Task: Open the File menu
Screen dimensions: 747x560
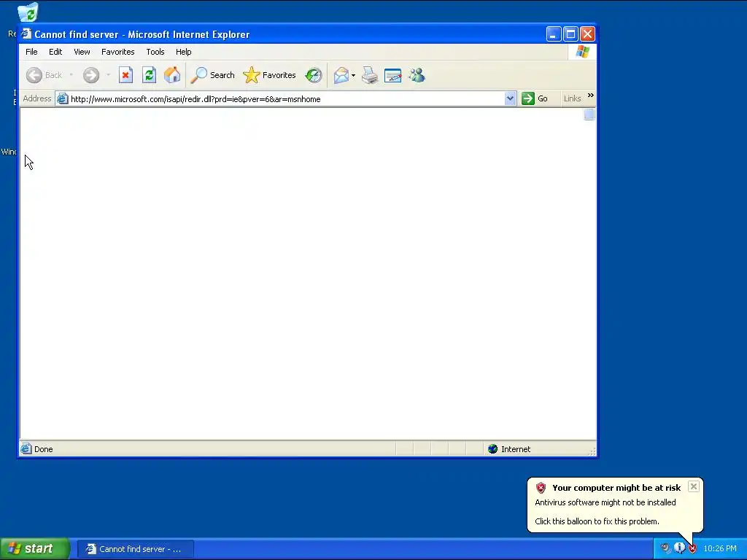Action: [x=31, y=52]
